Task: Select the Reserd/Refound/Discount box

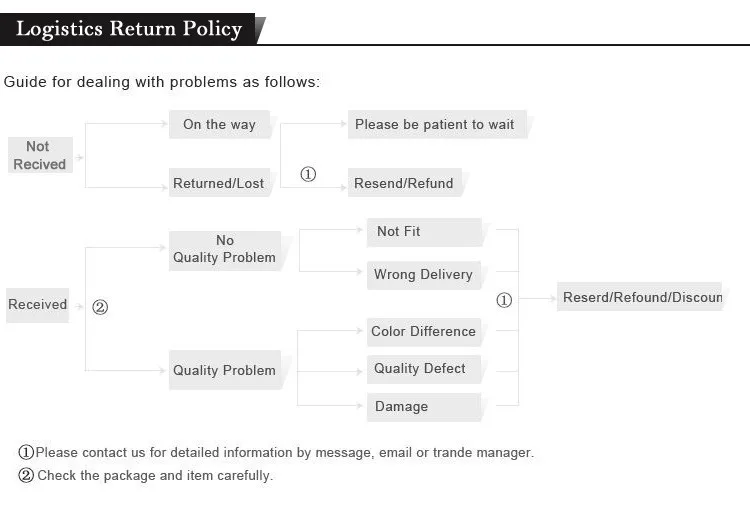Action: point(640,297)
